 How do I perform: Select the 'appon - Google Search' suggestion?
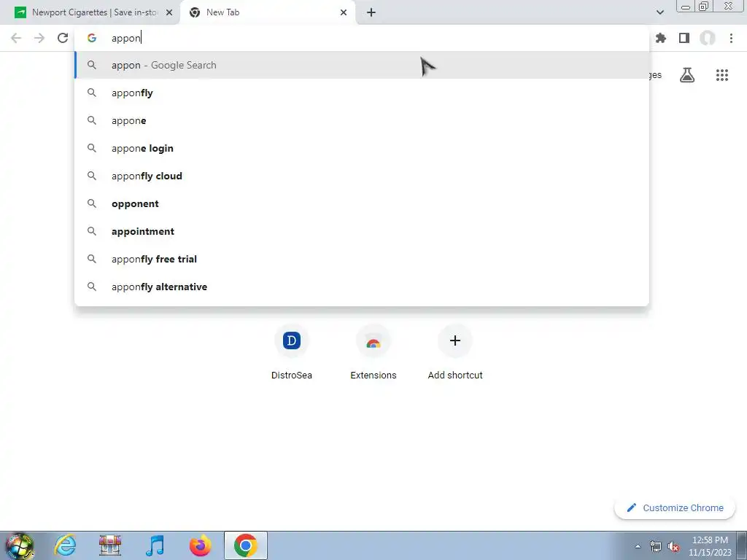coord(362,65)
